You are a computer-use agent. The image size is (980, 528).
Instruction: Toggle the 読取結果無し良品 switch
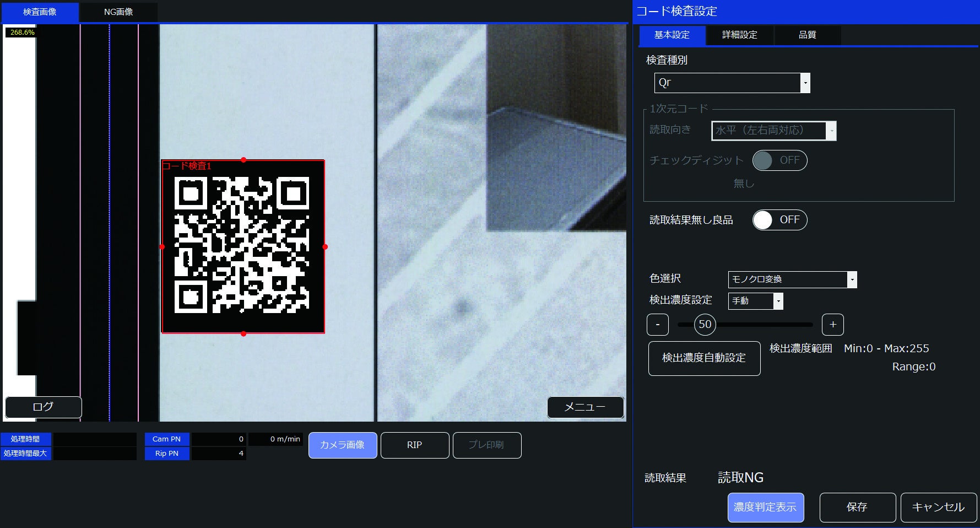pyautogui.click(x=779, y=220)
